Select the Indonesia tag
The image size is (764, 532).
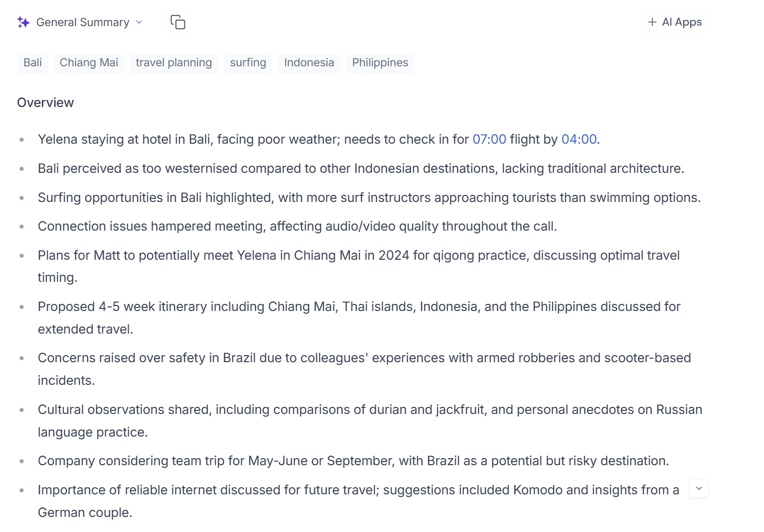pos(309,63)
